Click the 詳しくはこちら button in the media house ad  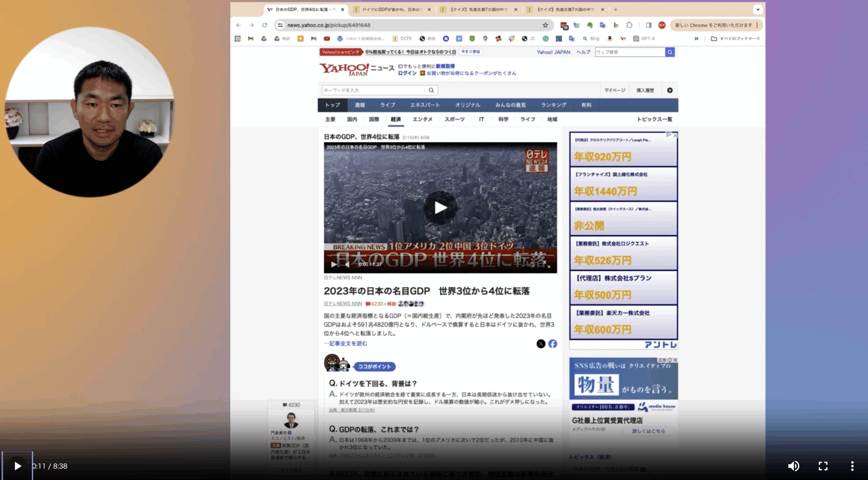[648, 431]
